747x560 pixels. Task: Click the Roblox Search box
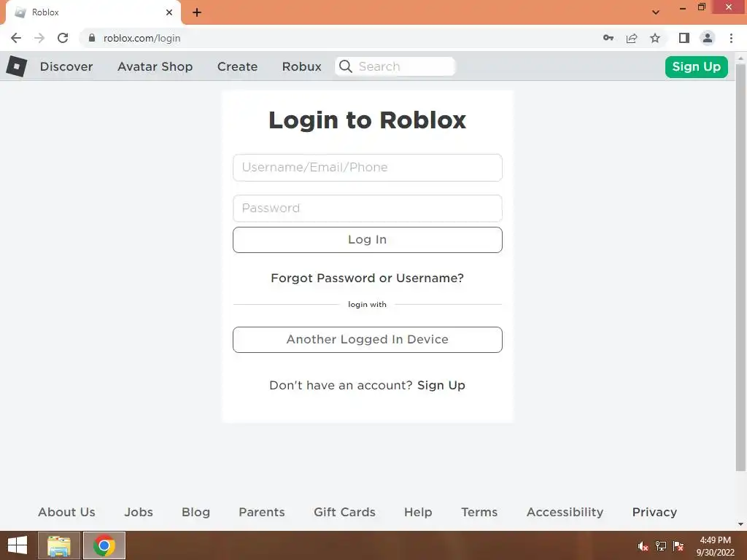pyautogui.click(x=395, y=66)
